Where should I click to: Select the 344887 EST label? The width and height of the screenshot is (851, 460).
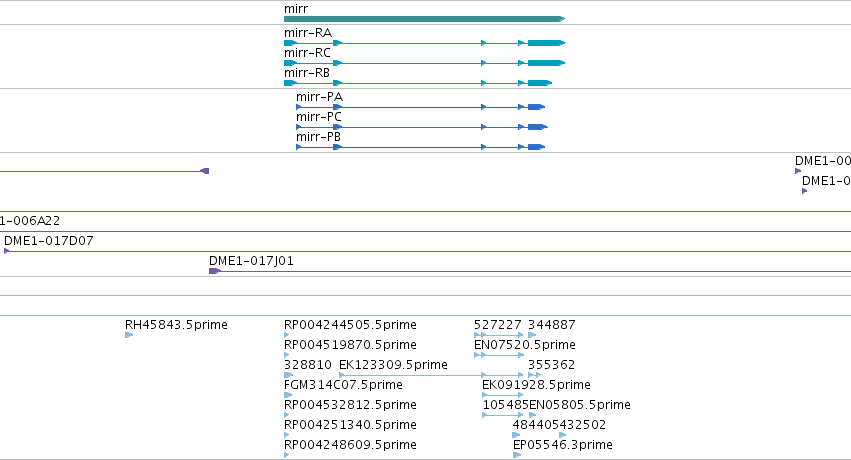(x=552, y=325)
